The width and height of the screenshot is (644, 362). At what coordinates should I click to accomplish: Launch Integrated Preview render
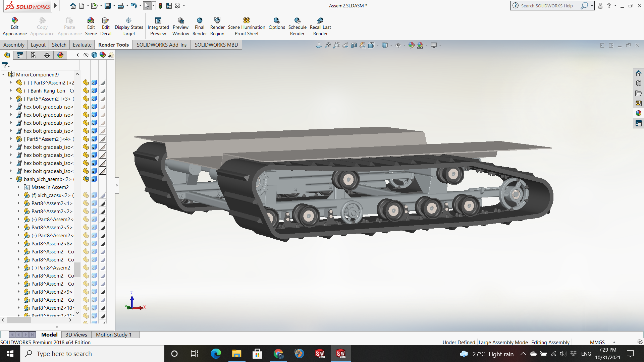[158, 26]
